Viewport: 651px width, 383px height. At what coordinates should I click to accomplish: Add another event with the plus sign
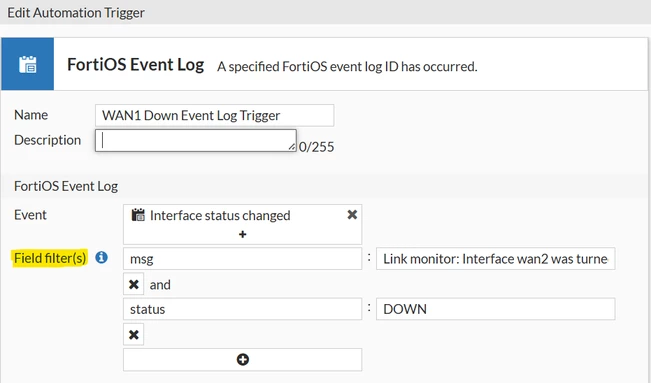242,234
